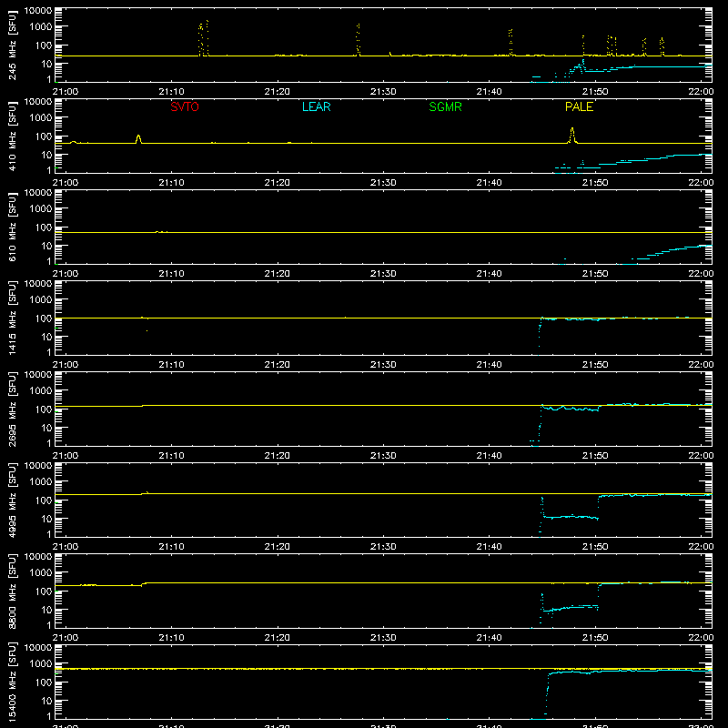Click the 245 MHz dotted spike near 21:28

[358, 39]
